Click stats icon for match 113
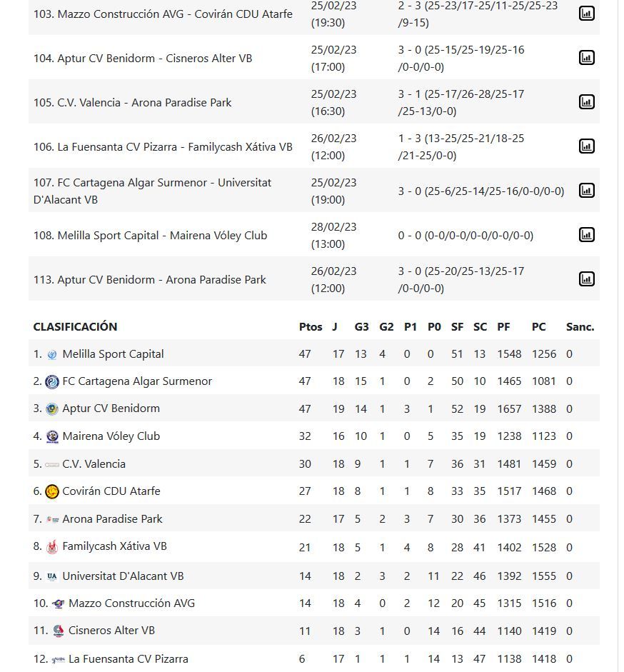 [586, 279]
